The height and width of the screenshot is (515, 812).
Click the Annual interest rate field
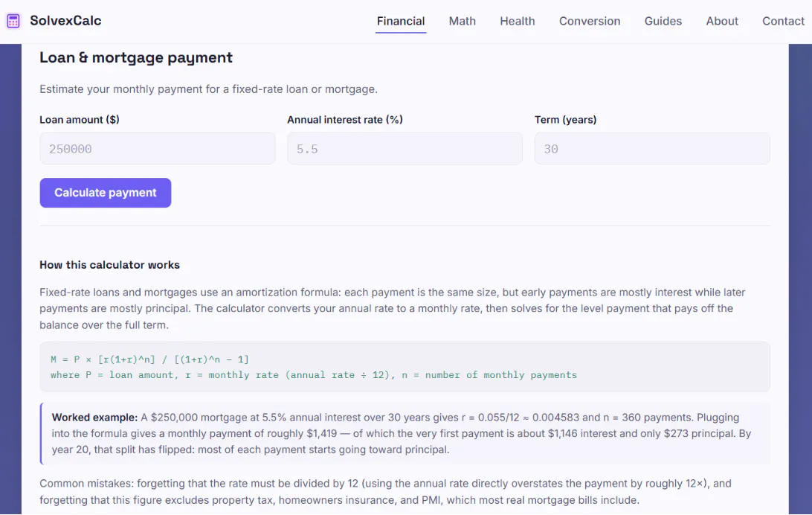[x=405, y=149]
